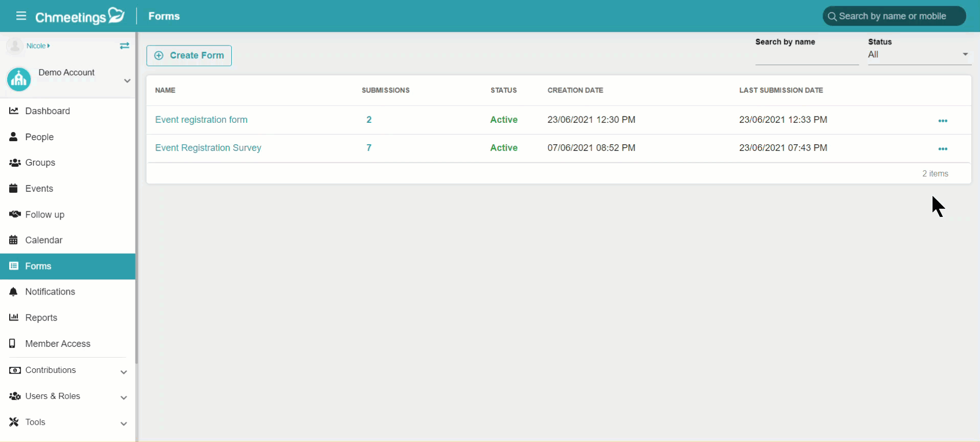Image resolution: width=980 pixels, height=442 pixels.
Task: Open the People section
Action: point(68,137)
